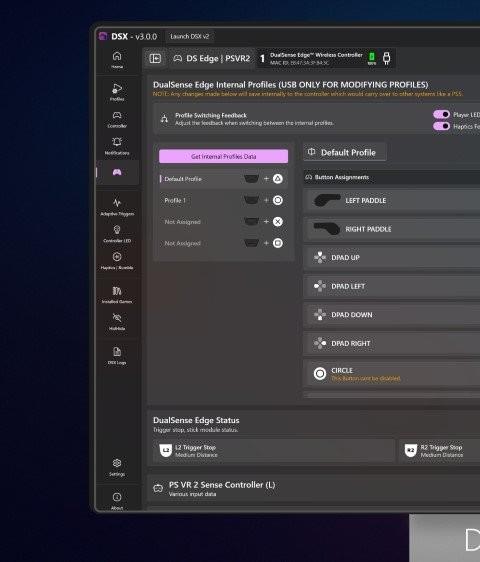Image resolution: width=480 pixels, height=562 pixels.
Task: Open the DPAD LEFT assignment row
Action: (392, 286)
